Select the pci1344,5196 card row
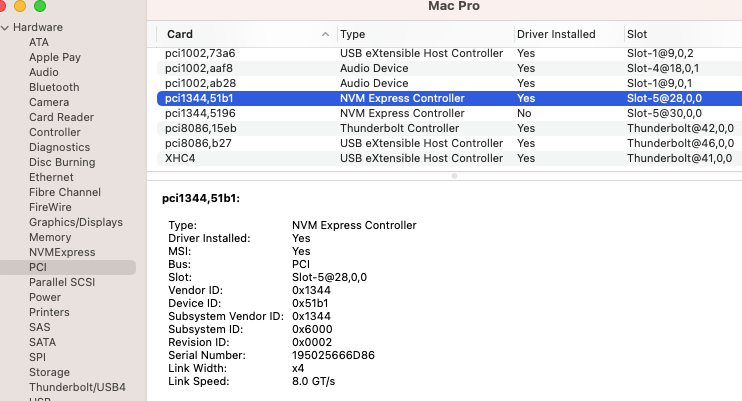 pos(449,113)
